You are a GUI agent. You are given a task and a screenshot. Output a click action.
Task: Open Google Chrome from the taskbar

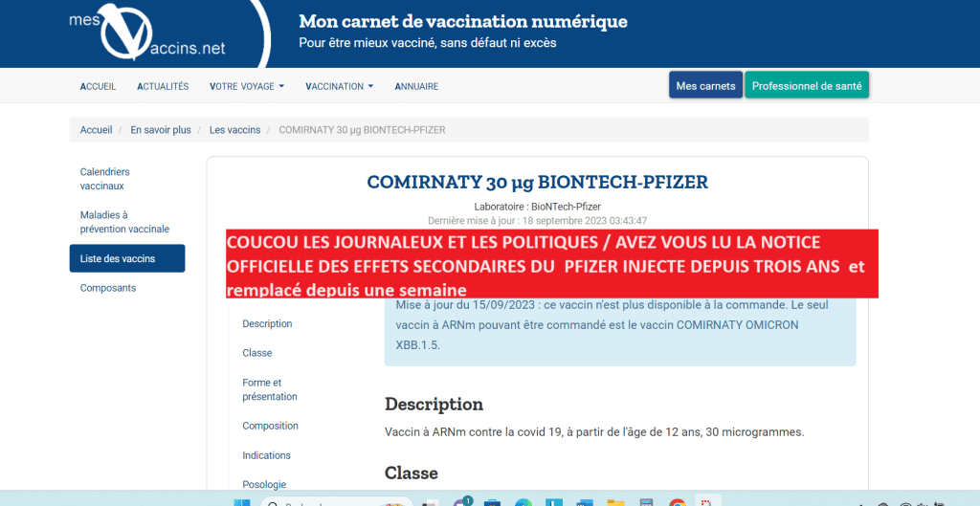[x=677, y=502]
